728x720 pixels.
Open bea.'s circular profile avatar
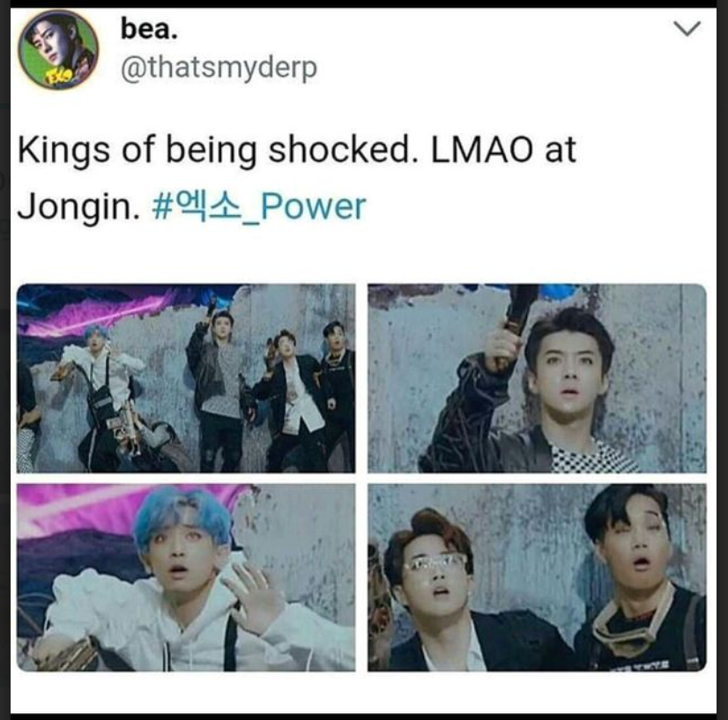click(x=58, y=49)
